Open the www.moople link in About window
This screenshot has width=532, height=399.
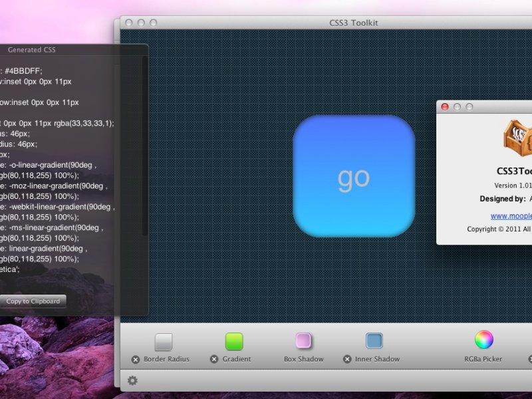click(x=511, y=215)
